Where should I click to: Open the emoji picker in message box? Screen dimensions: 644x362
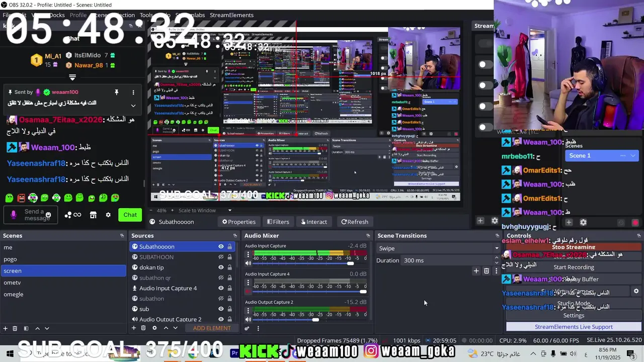(48, 215)
